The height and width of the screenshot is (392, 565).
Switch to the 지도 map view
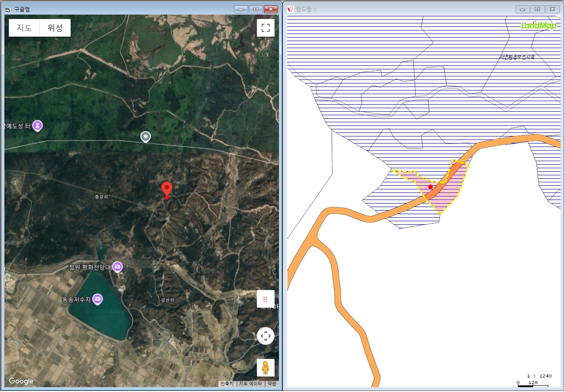(24, 28)
